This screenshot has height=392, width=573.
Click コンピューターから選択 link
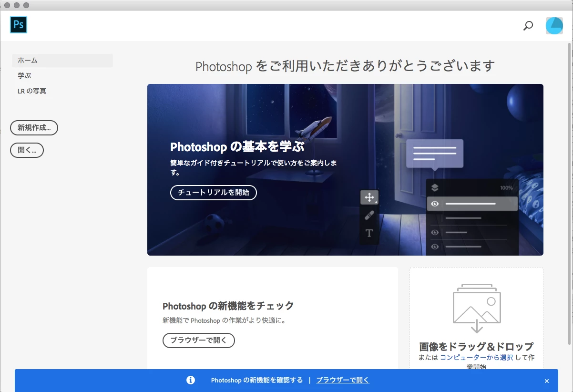tap(476, 357)
